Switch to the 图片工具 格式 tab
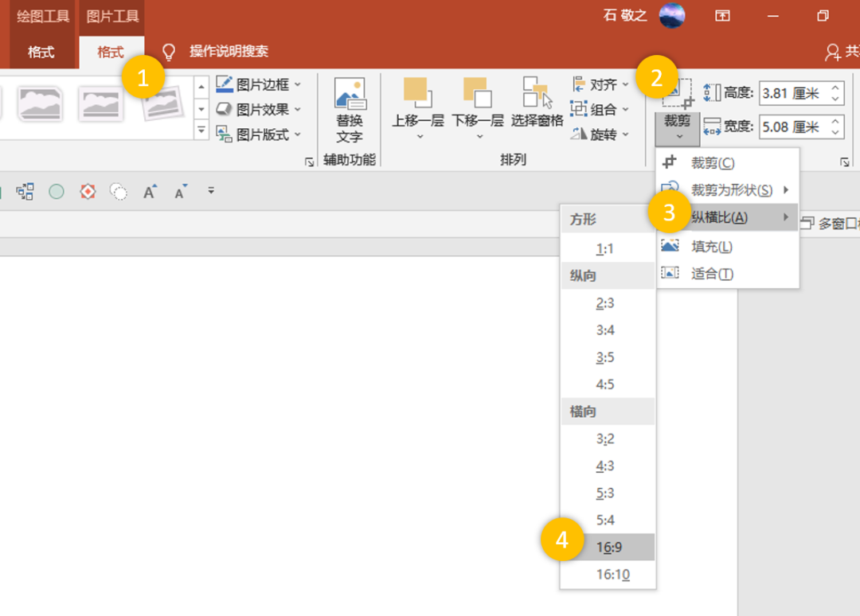860x616 pixels. pyautogui.click(x=110, y=52)
